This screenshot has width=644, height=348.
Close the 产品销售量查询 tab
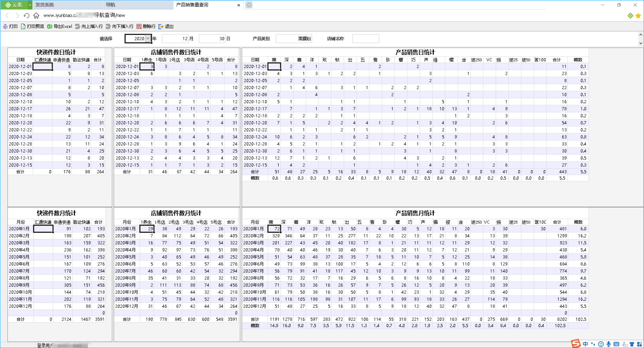pos(239,5)
